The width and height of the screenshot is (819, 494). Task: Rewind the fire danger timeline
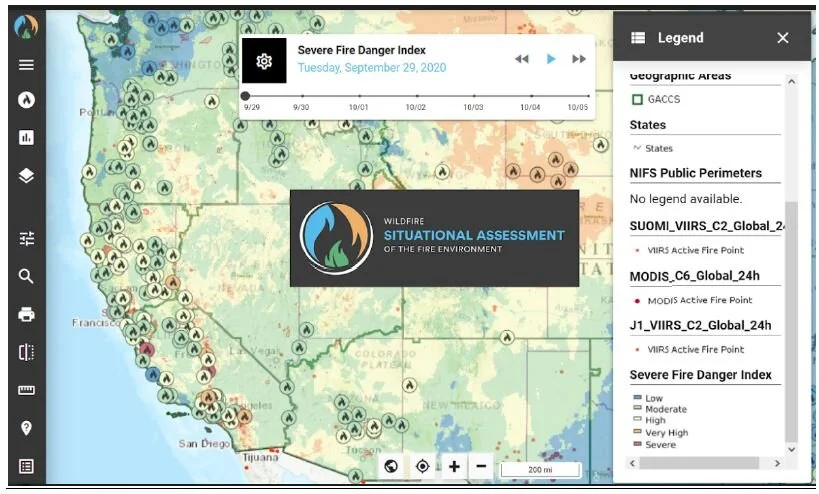point(521,59)
